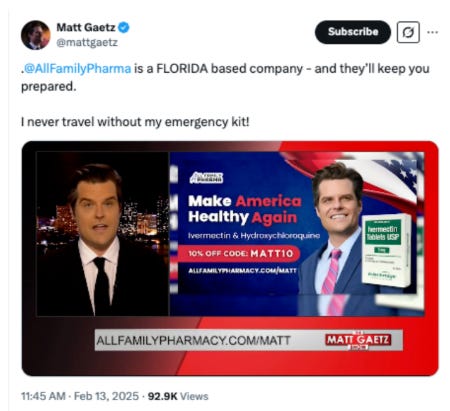Click the All Family Pharma logo

point(207,178)
